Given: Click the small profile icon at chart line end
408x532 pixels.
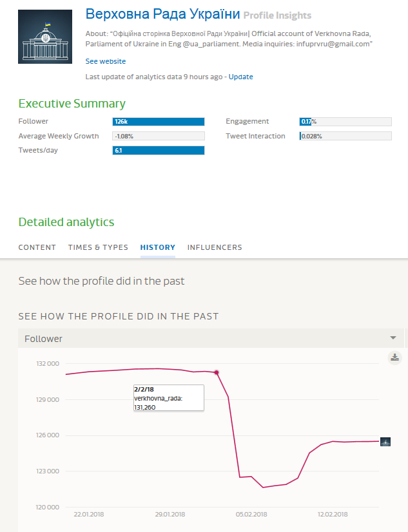Looking at the screenshot, I should coord(385,442).
